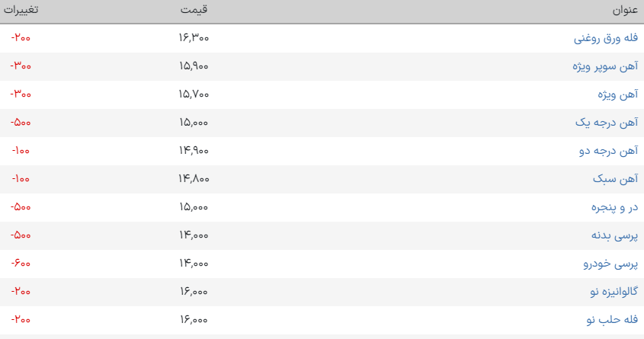Screen dimensions: 644x339
Task: Click the گالوانیزه نو link
Action: (614, 292)
